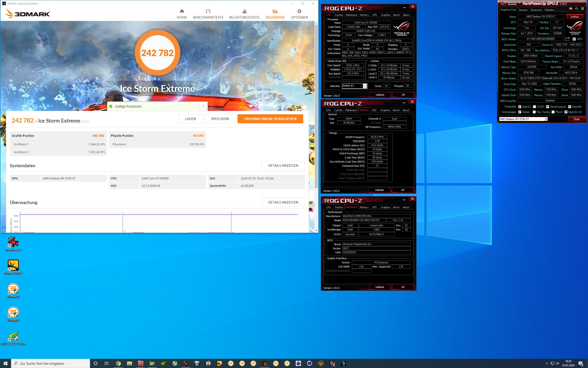Screen dimensions: 588x368
Task: Open the Advanced tab in GPU-Z
Action: click(x=536, y=10)
